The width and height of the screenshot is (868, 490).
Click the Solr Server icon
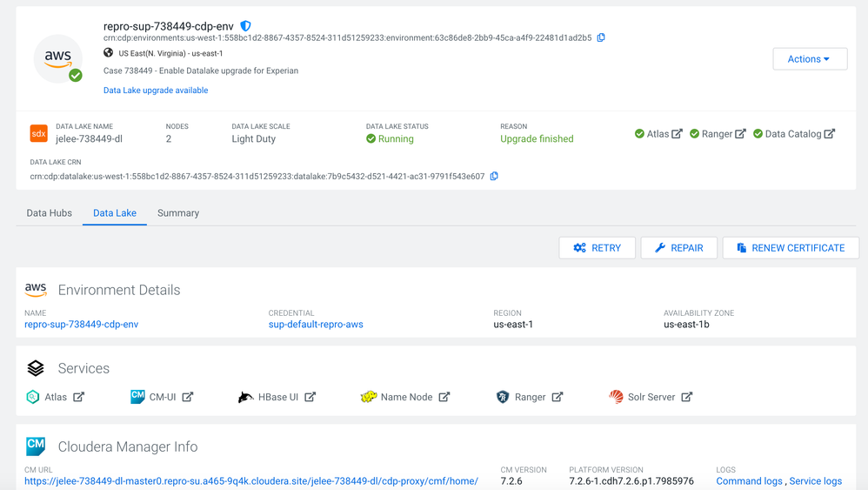[x=616, y=397]
